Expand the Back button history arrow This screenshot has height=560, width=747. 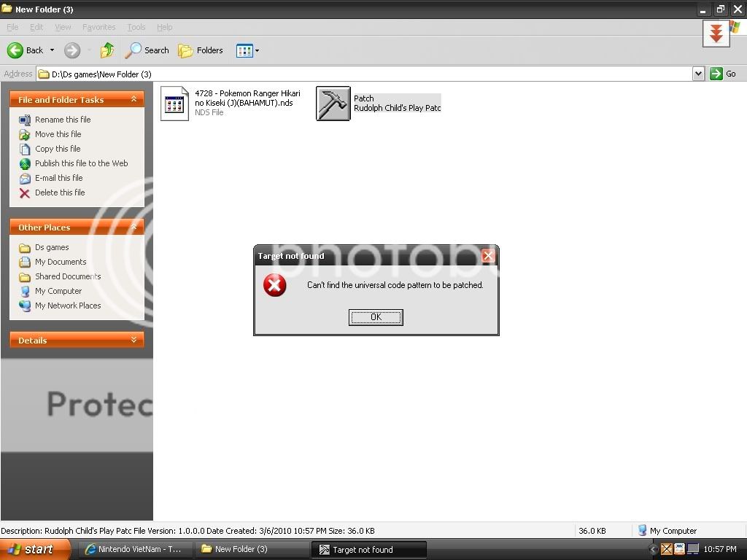click(x=52, y=50)
